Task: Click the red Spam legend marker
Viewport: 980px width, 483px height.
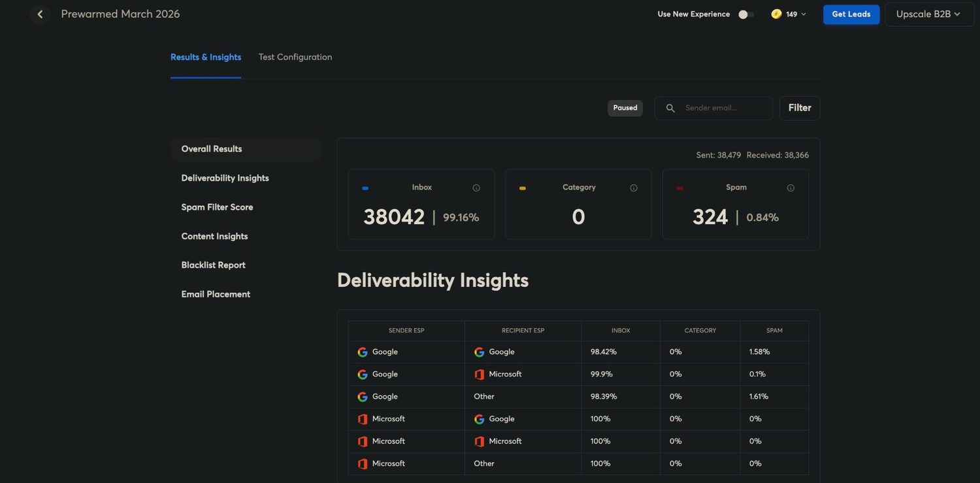Action: tap(679, 188)
